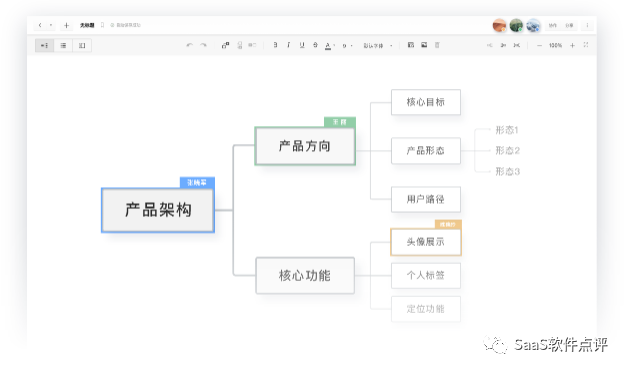This screenshot has width=627, height=371.
Task: Zoom out with the minus button
Action: tap(539, 46)
